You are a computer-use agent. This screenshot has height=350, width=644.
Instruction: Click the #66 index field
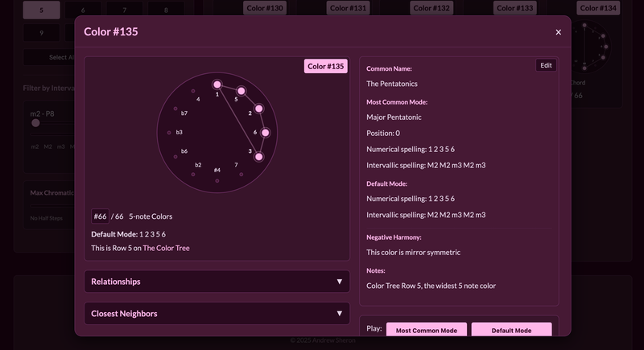point(100,216)
